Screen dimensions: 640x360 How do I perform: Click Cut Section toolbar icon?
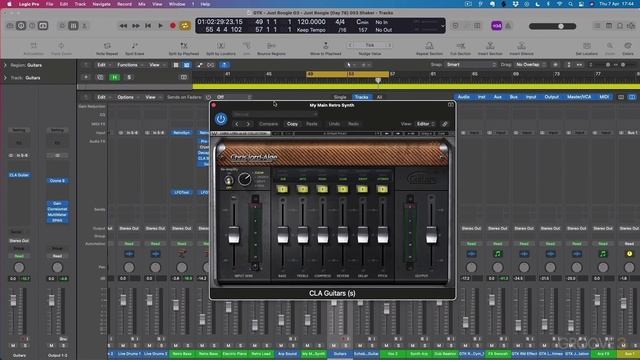point(460,48)
